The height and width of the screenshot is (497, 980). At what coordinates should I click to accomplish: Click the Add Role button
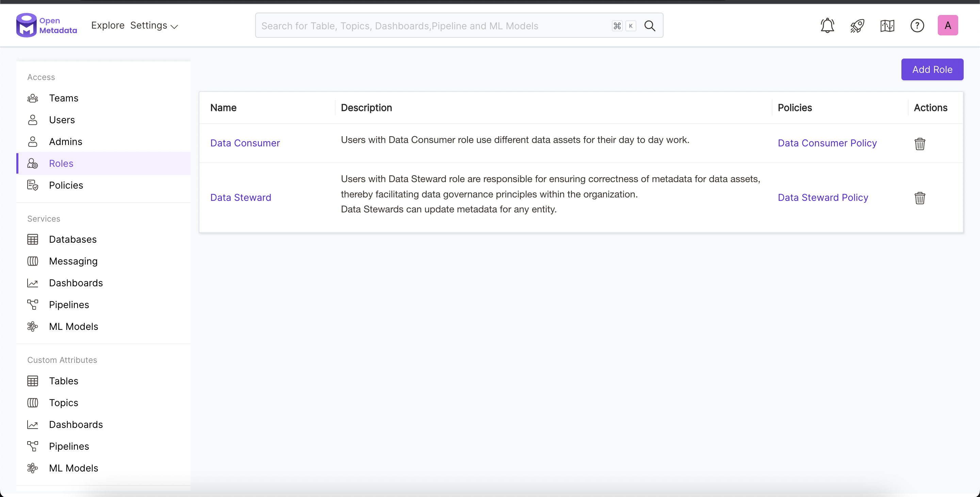[932, 70]
